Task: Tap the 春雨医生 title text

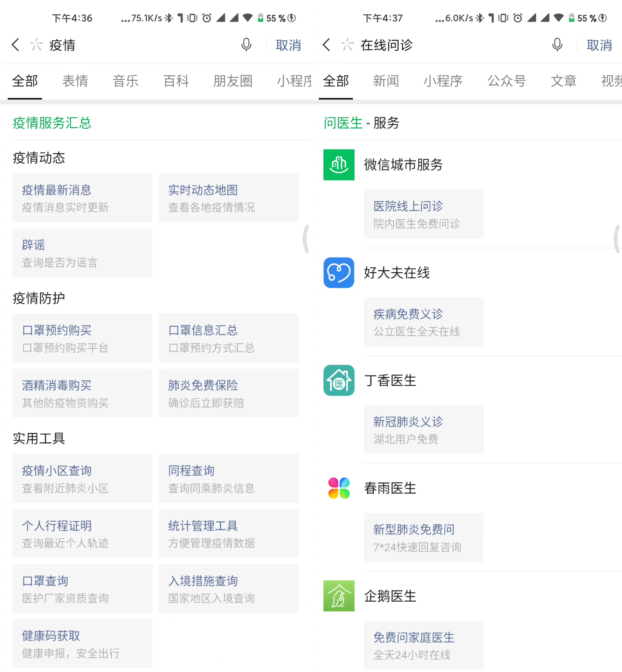Action: point(390,488)
